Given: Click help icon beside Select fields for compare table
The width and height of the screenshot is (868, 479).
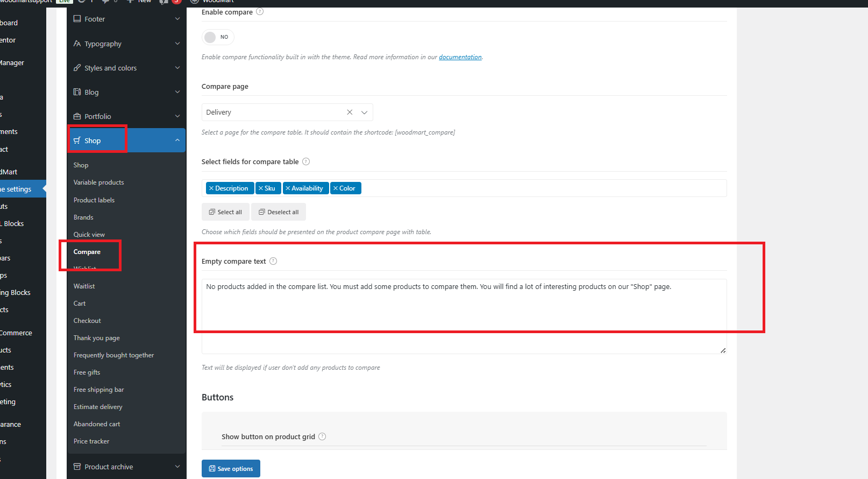Looking at the screenshot, I should coord(306,161).
